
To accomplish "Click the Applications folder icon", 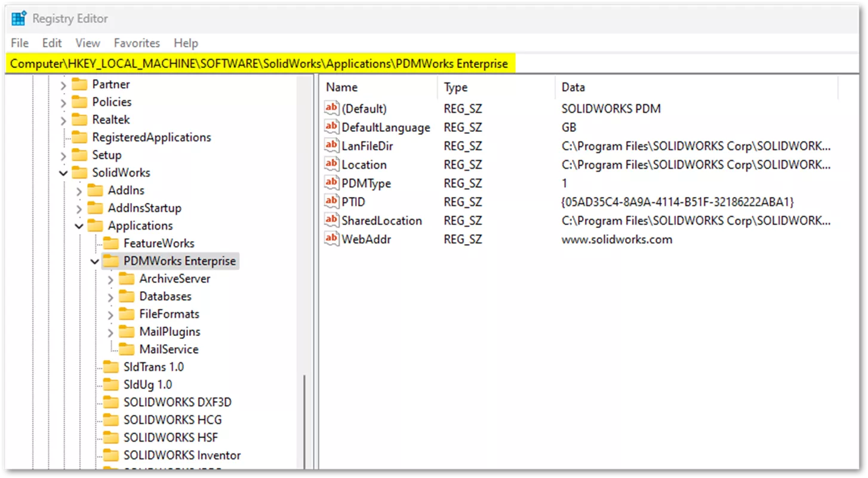I will (x=95, y=226).
